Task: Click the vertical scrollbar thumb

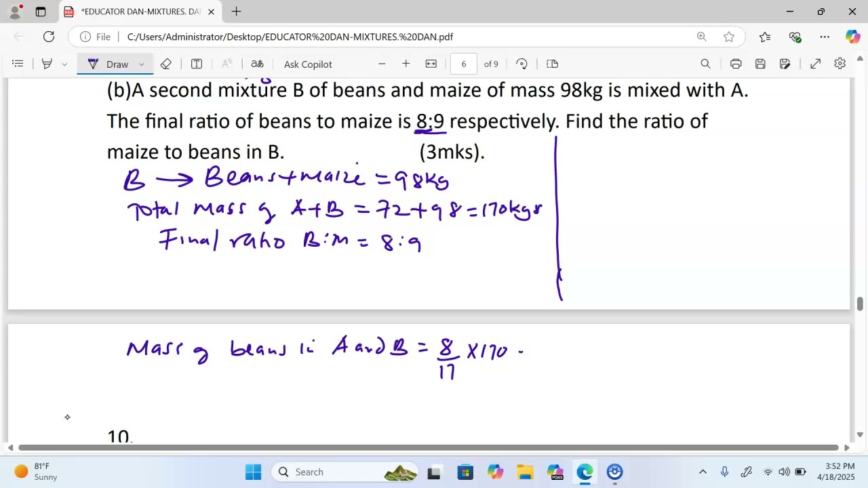Action: 861,304
